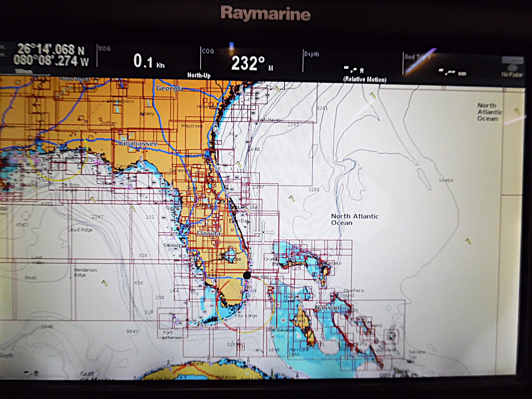The image size is (532, 399).
Task: Open the Depth data cell
Action: (x=353, y=64)
